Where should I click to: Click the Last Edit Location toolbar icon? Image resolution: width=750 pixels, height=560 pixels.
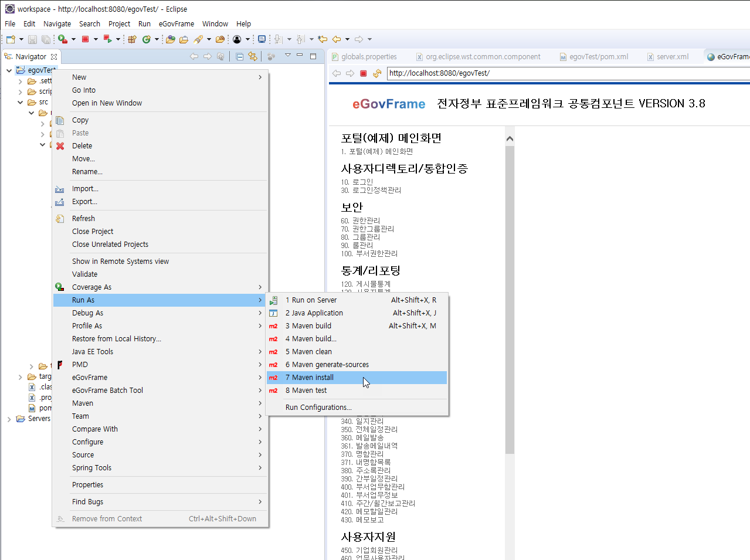tap(323, 39)
